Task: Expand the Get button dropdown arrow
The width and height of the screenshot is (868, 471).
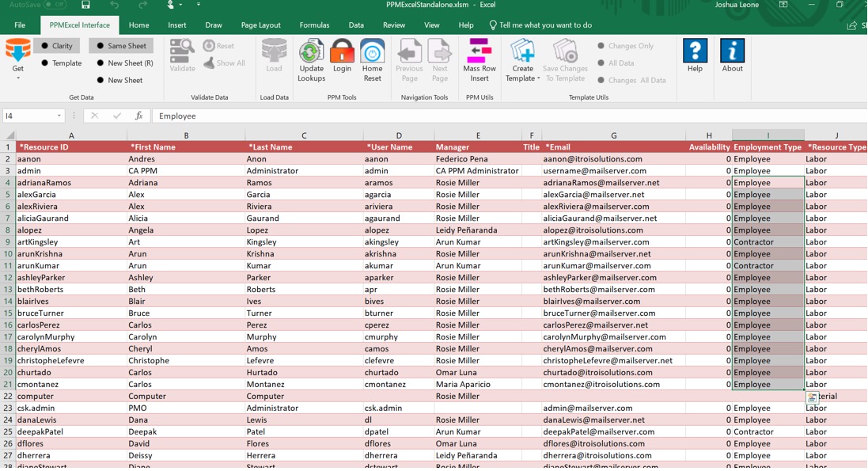Action: [x=17, y=78]
